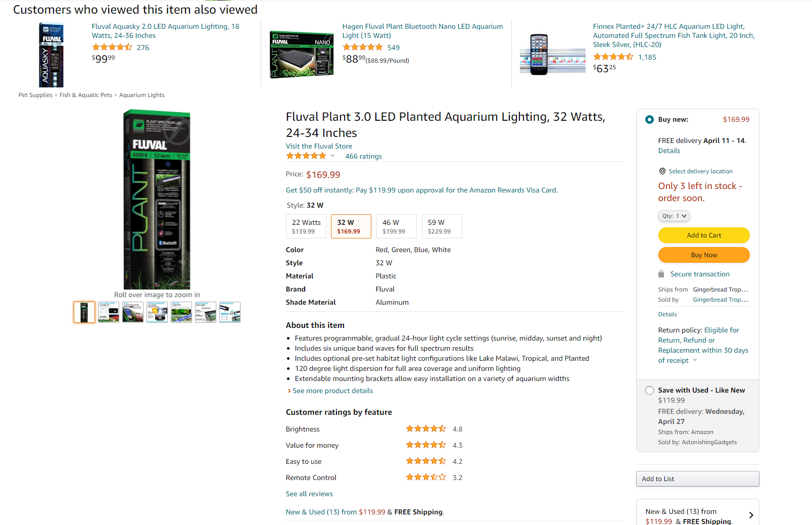Click star rating of Fluval Aquasky 2.0
Screen dimensions: 812x525
(x=112, y=47)
